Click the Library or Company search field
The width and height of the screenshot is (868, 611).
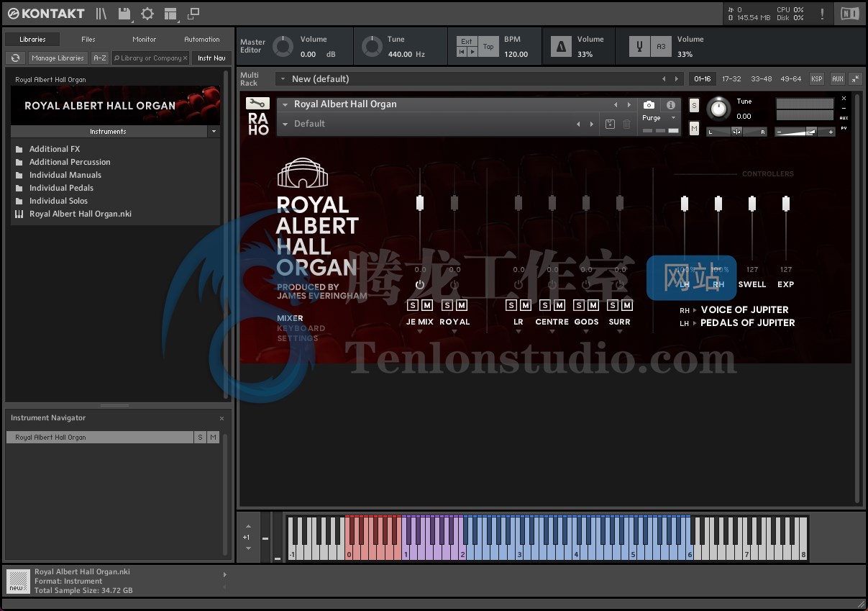[x=151, y=58]
